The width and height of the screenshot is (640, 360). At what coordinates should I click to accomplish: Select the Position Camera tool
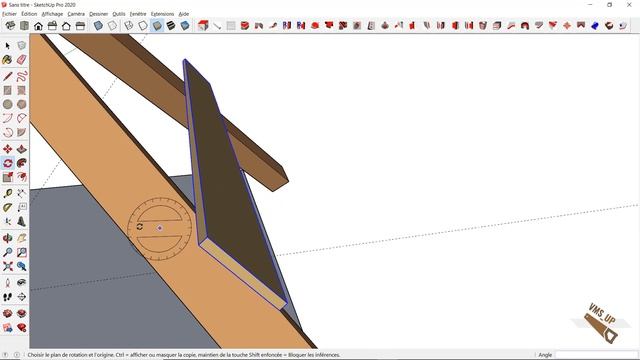[x=8, y=282]
